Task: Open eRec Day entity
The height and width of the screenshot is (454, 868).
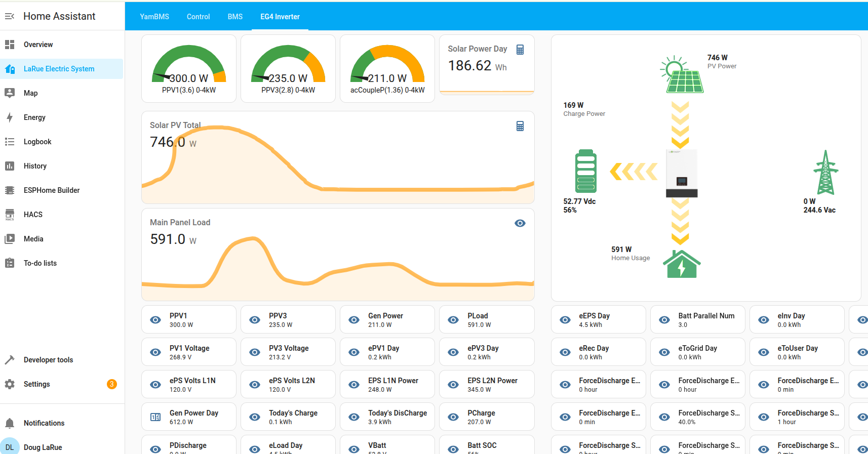Action: [x=599, y=352]
